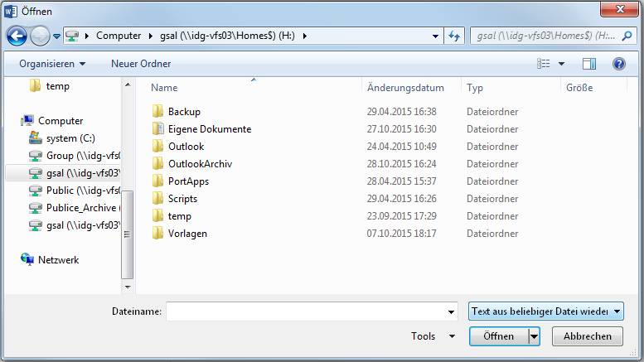
Task: Open the view options dropdown arrow
Action: pyautogui.click(x=561, y=64)
